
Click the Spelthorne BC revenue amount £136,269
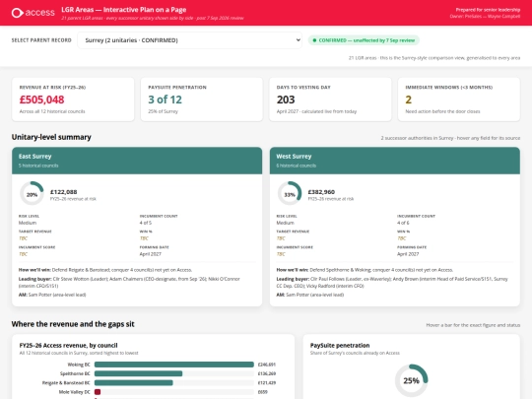coord(267,373)
